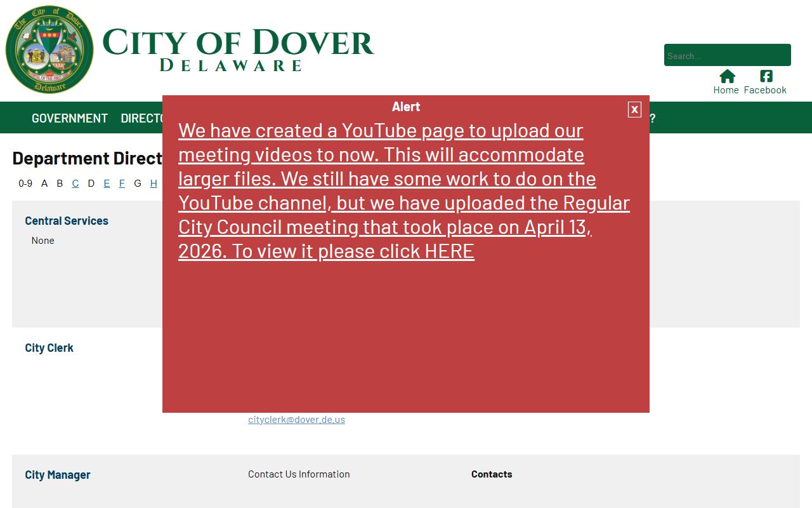Screen dimensions: 812x508
Task: Open the Central Services department heading
Action: [x=67, y=221]
